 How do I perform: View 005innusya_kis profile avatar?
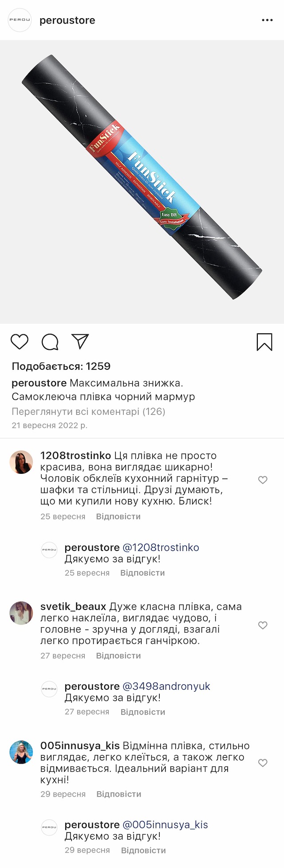coord(21,752)
